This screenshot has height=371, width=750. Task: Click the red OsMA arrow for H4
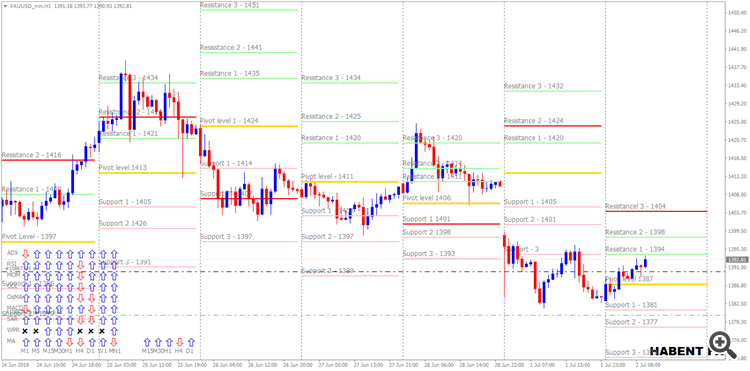[81, 298]
